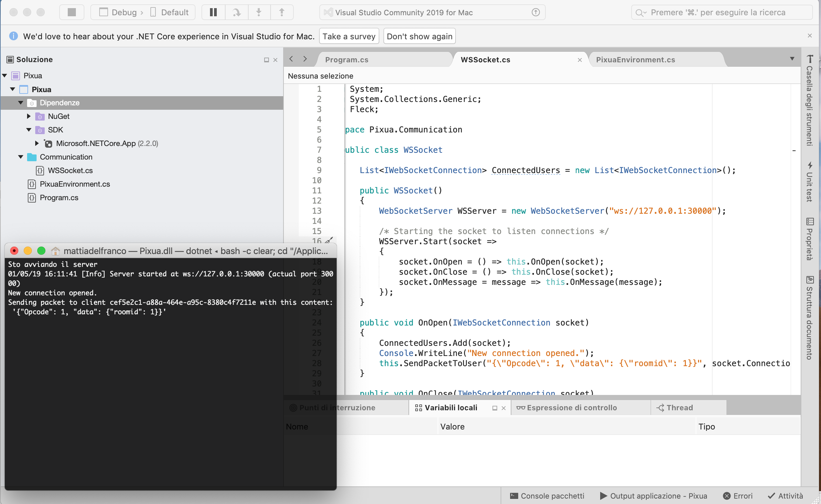Close the WSSocket.cs tab
This screenshot has width=821, height=504.
tap(580, 60)
